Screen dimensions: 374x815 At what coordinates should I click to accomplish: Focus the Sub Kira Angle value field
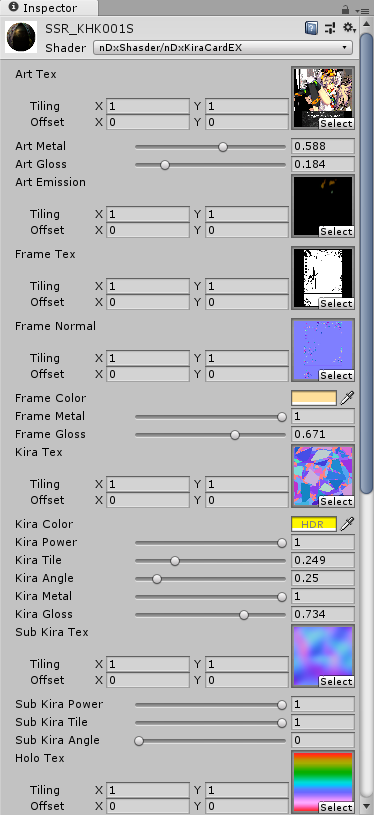pyautogui.click(x=323, y=741)
